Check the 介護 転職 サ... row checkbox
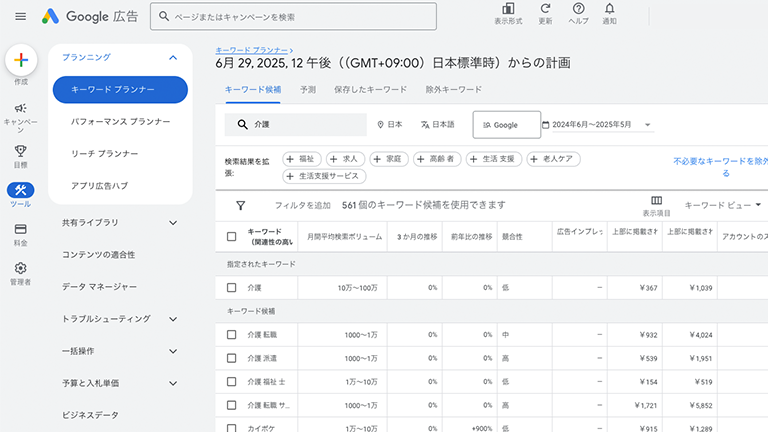The image size is (768, 432). coord(232,405)
